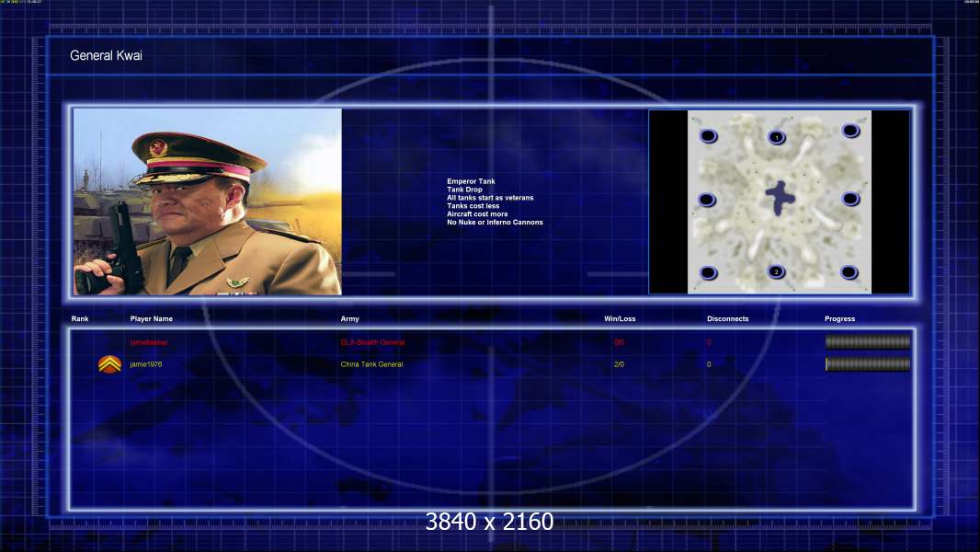The height and width of the screenshot is (552, 980).
Task: Click the 'Emperor Tank' ability line
Action: coord(471,181)
